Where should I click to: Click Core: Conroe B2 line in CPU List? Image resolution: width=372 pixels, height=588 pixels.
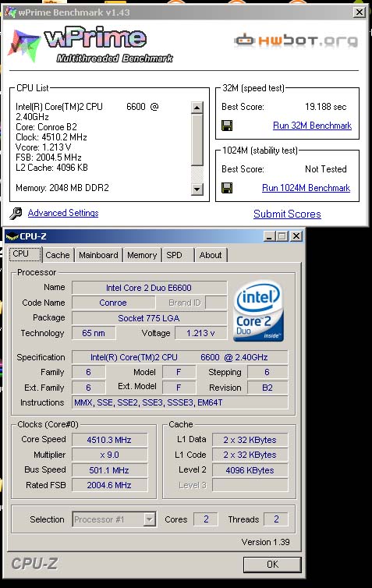pos(46,127)
